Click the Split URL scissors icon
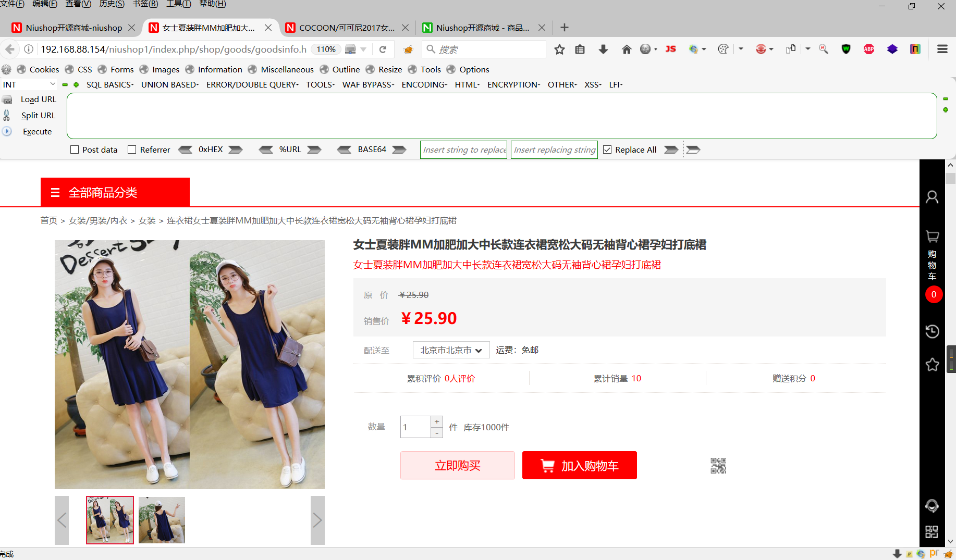This screenshot has height=560, width=956. (x=7, y=115)
